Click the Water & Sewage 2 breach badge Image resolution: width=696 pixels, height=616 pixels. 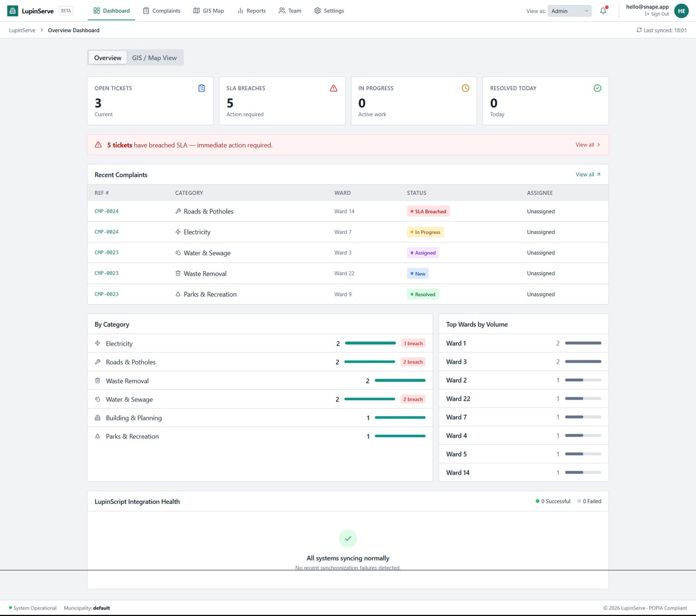413,399
